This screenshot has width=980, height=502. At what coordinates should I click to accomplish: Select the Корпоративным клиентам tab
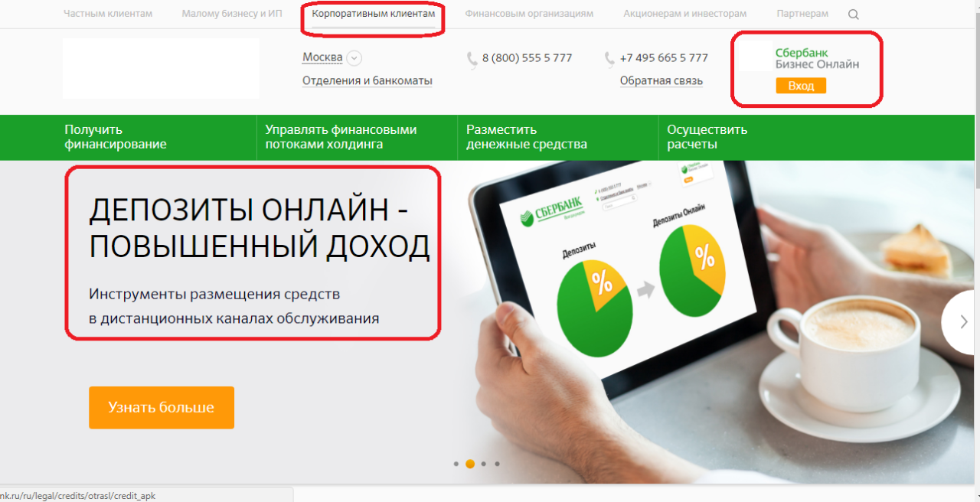[x=374, y=14]
